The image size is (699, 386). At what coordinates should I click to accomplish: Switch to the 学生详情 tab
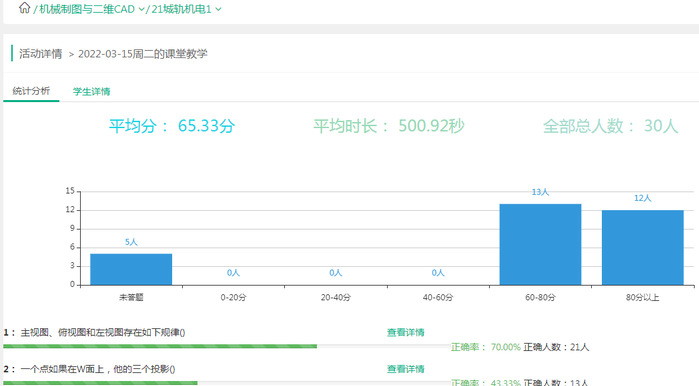click(91, 91)
